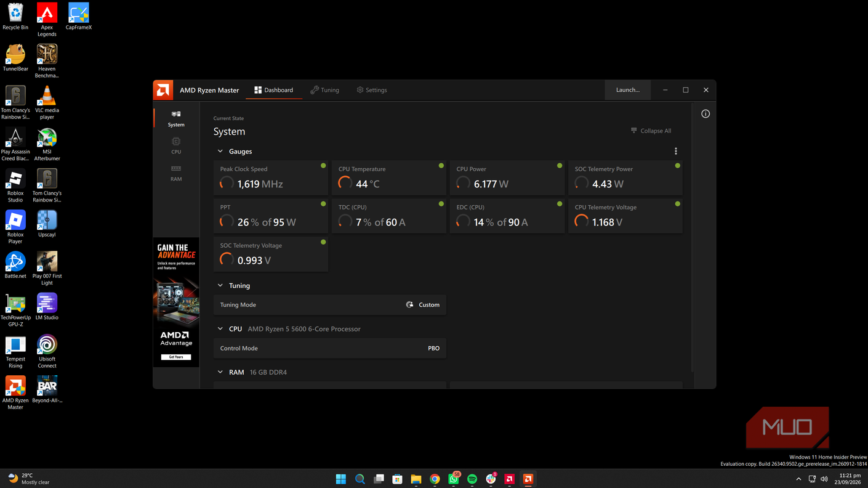Screen dimensions: 868x488
Task: Open the TunnelBear desktop shortcut
Action: click(15, 58)
